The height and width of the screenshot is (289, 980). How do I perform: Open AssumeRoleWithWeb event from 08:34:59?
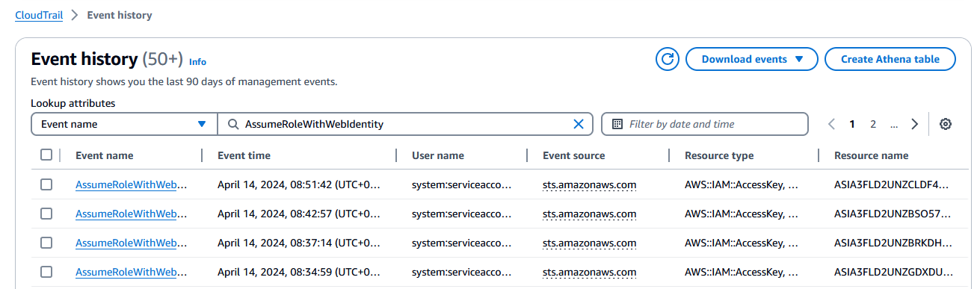[131, 272]
